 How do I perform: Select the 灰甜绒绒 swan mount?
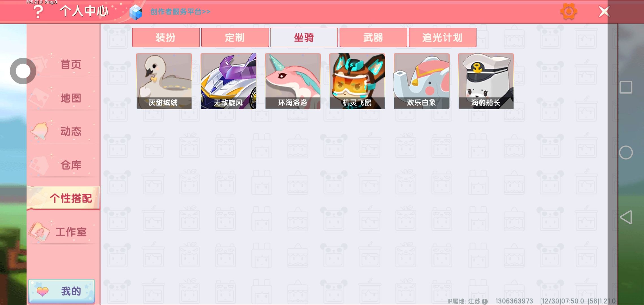coord(164,81)
